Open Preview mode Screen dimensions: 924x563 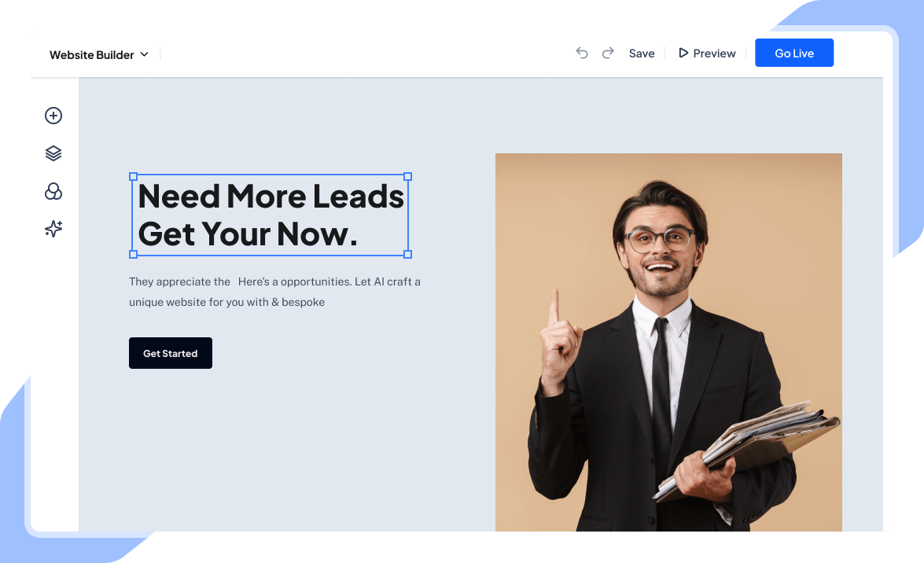point(707,53)
